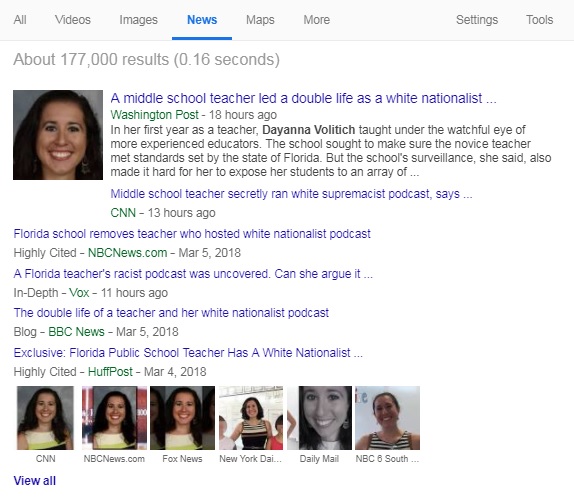Viewport: 574px width, 499px height.
Task: Switch to the Images search tab
Action: [138, 20]
